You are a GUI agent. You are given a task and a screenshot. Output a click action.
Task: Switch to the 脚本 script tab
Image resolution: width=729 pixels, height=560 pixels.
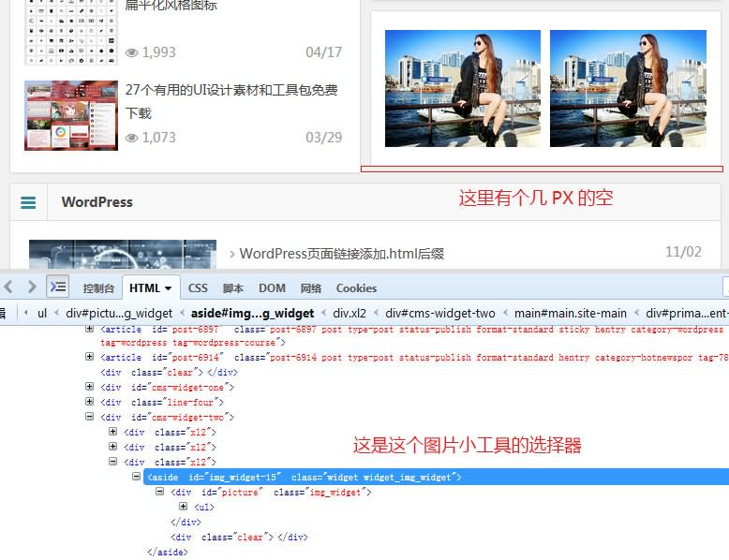(233, 288)
